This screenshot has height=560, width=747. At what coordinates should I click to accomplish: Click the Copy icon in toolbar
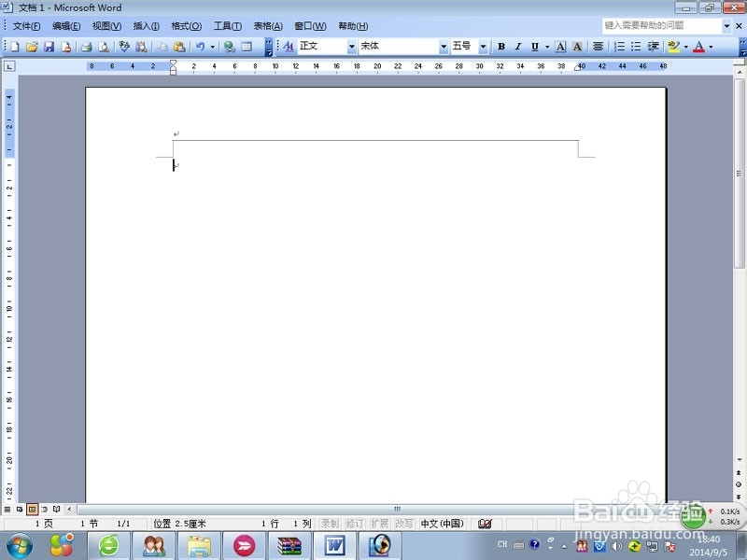[x=162, y=47]
